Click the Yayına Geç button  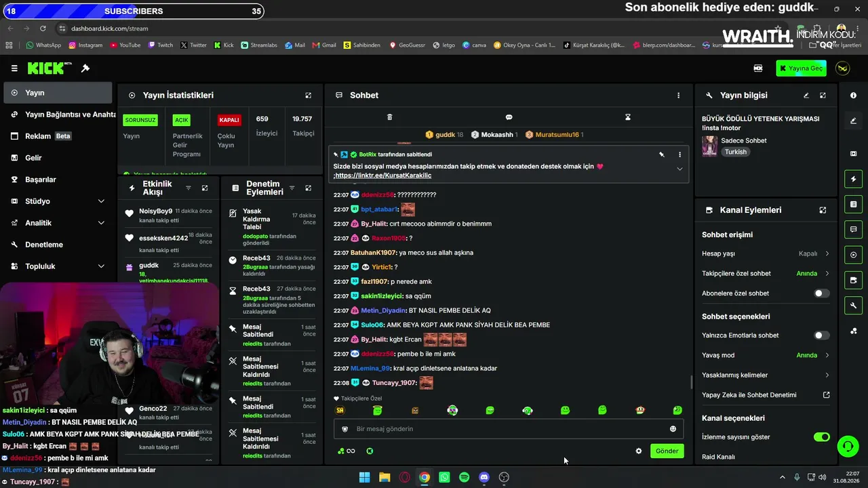pyautogui.click(x=801, y=68)
